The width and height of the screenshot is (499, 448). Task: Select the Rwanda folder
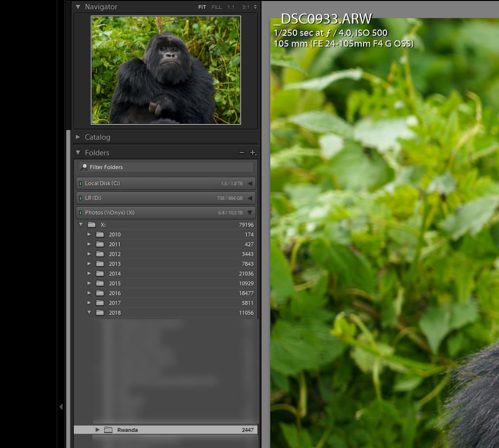pos(166,430)
